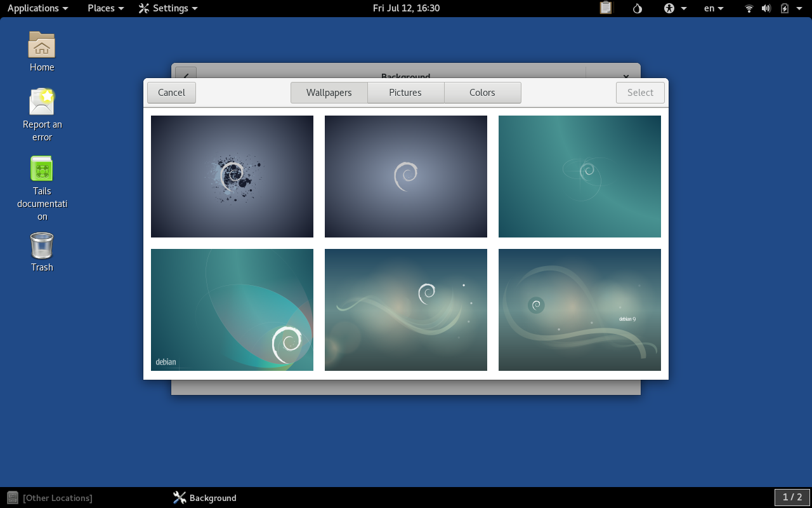Click the Wi-Fi network icon
Image resolution: width=812 pixels, height=508 pixels.
tap(749, 8)
